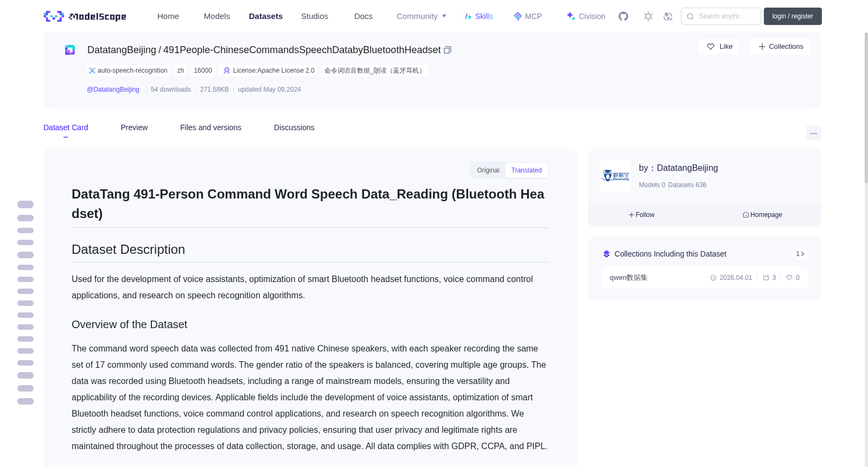The width and height of the screenshot is (868, 467).
Task: Click the collections stack icon
Action: pyautogui.click(x=607, y=254)
